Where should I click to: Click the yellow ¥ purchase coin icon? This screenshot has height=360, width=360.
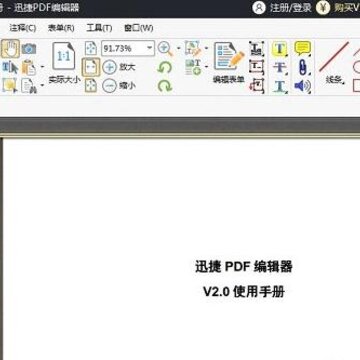323,8
